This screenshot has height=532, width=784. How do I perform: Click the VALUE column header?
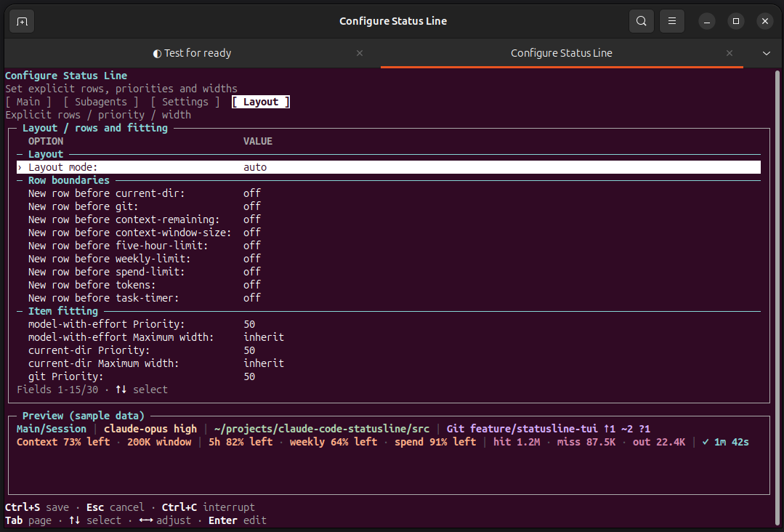[x=258, y=142]
